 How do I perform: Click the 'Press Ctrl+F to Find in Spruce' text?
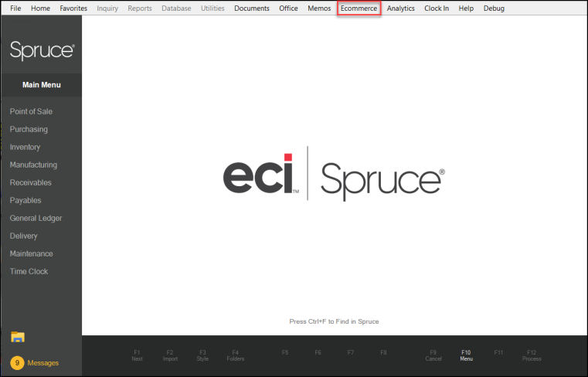pyautogui.click(x=334, y=321)
